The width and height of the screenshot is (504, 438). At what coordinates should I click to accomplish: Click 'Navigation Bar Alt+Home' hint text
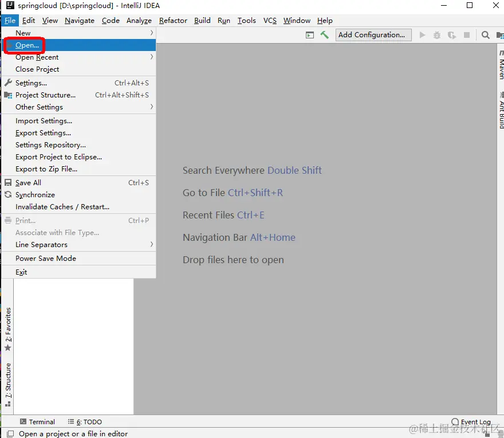[239, 237]
